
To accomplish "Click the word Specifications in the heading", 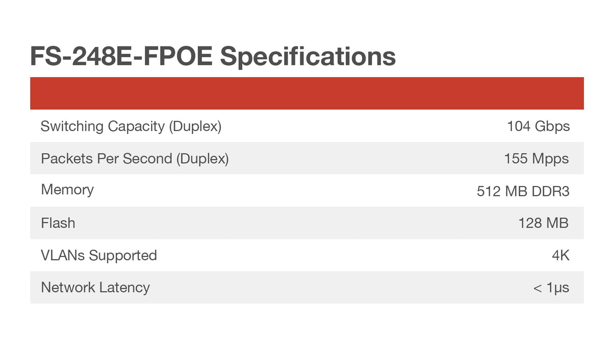I will coord(308,57).
